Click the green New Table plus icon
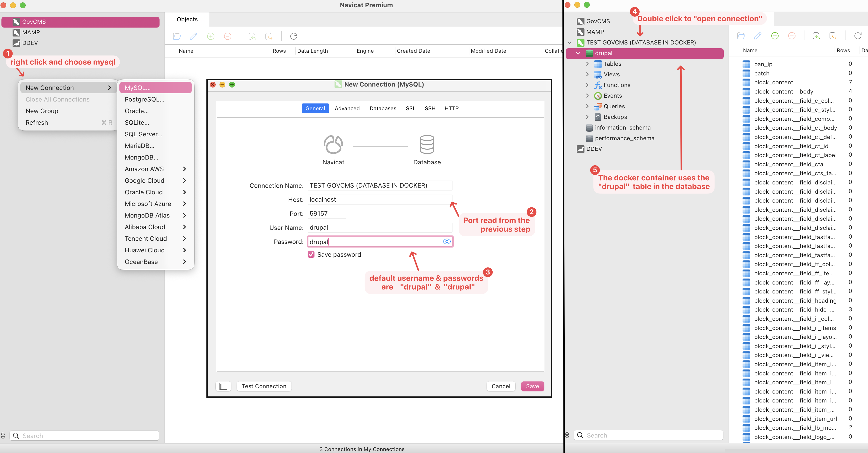 pos(775,36)
